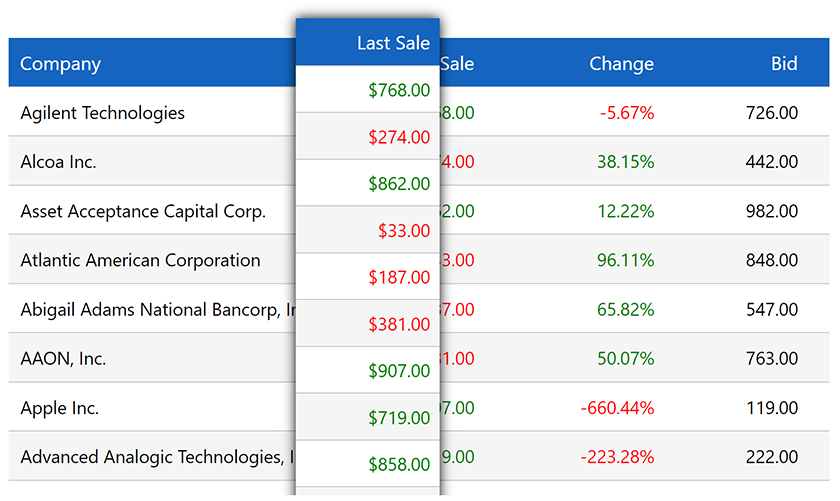Viewport: 840px width, 501px height.
Task: Click the -5.67% change cell
Action: 627,113
